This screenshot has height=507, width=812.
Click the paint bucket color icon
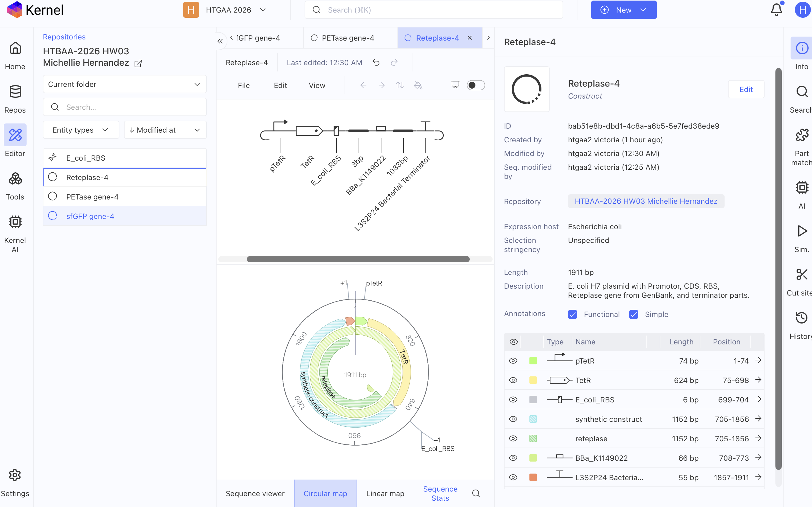pyautogui.click(x=418, y=85)
